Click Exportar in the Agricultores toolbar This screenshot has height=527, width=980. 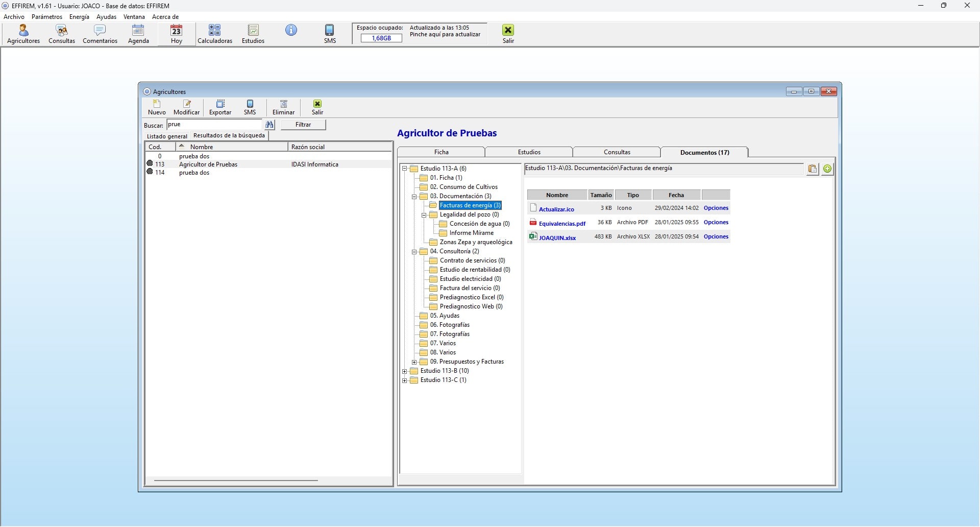point(220,108)
